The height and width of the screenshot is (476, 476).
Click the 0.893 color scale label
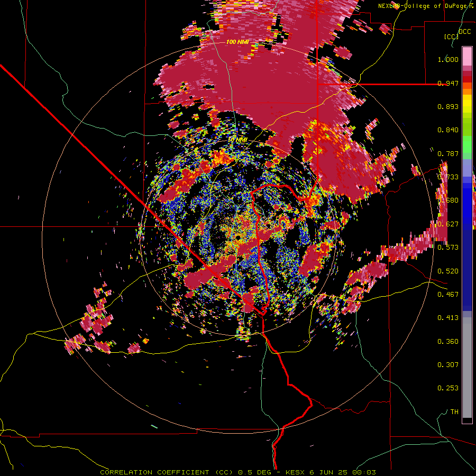(448, 106)
